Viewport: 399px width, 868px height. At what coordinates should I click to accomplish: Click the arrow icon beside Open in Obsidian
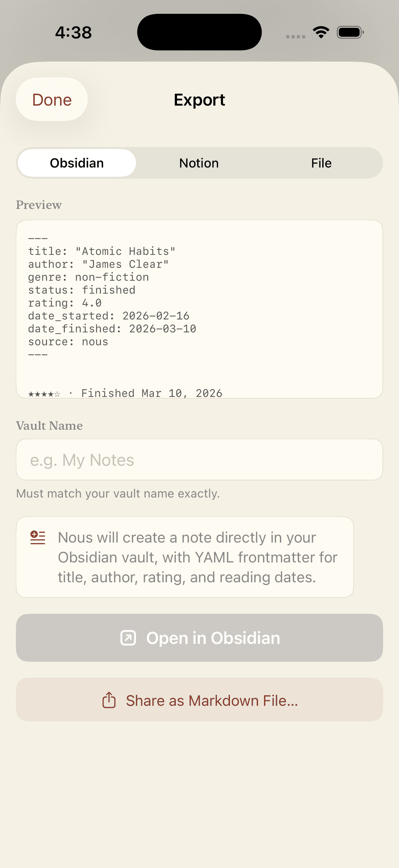pyautogui.click(x=128, y=638)
